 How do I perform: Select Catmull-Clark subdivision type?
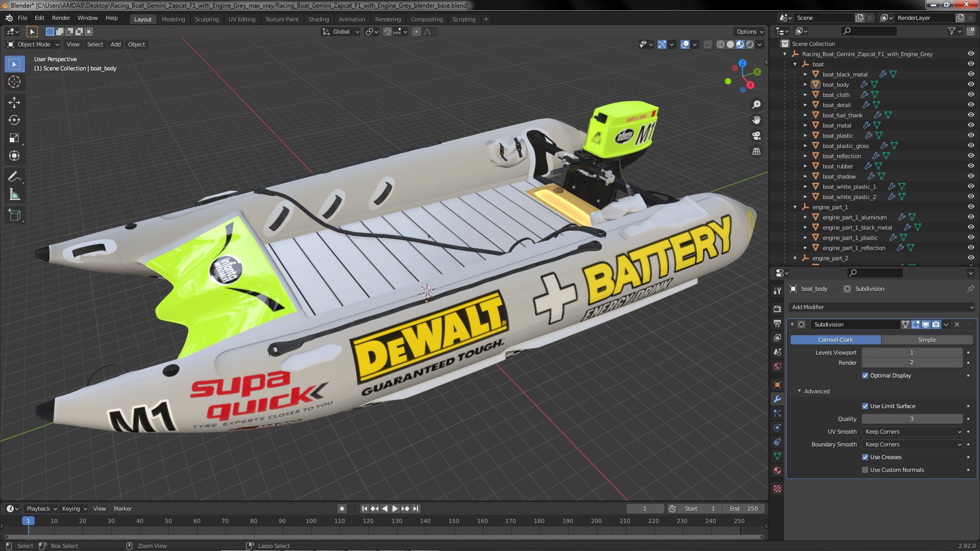(x=836, y=340)
